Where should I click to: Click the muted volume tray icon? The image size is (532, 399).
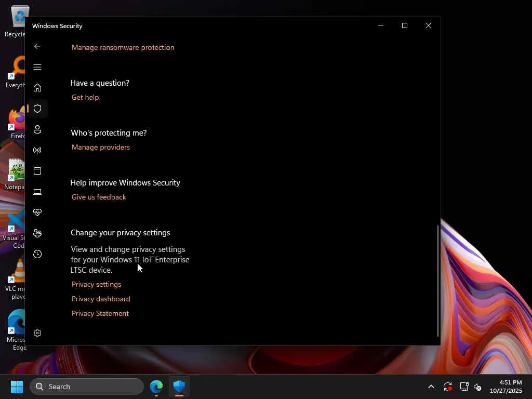[478, 387]
